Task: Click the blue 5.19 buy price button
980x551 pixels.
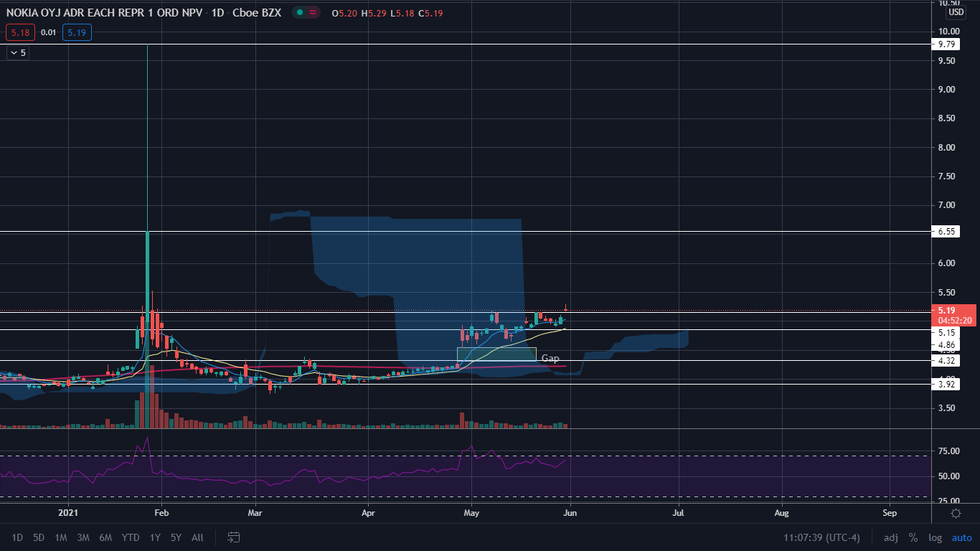Action: tap(77, 32)
